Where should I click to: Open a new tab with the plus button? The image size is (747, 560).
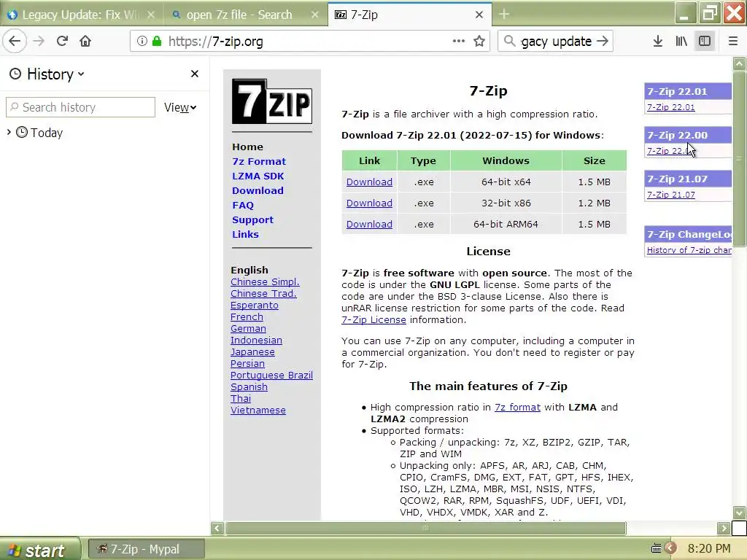pos(504,15)
